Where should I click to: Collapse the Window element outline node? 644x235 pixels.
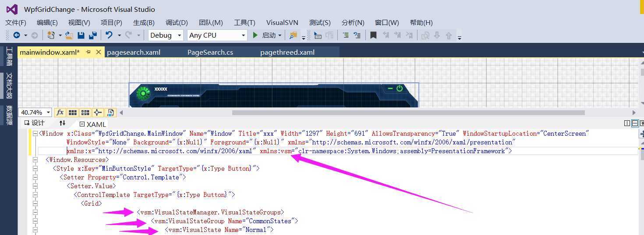coord(35,133)
